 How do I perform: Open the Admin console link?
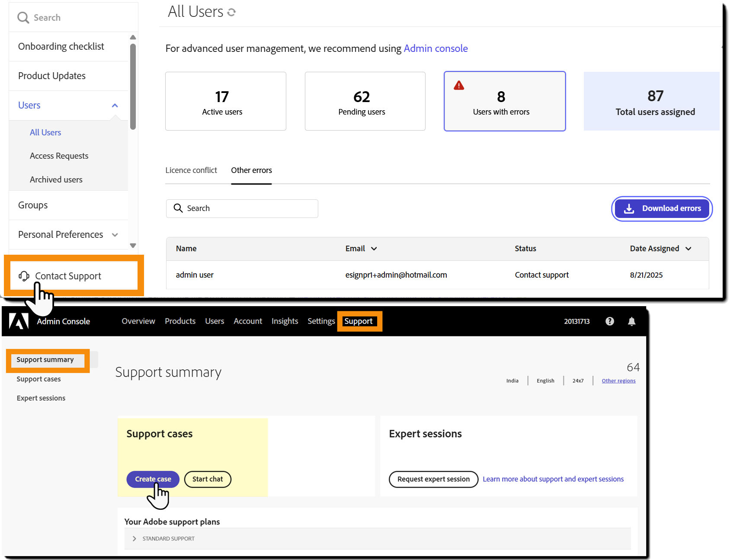[x=435, y=48]
